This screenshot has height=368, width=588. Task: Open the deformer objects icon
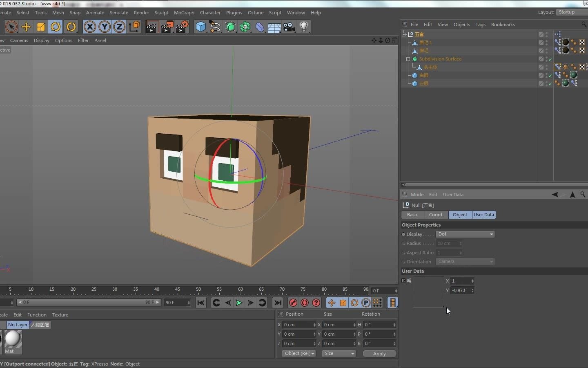point(260,27)
